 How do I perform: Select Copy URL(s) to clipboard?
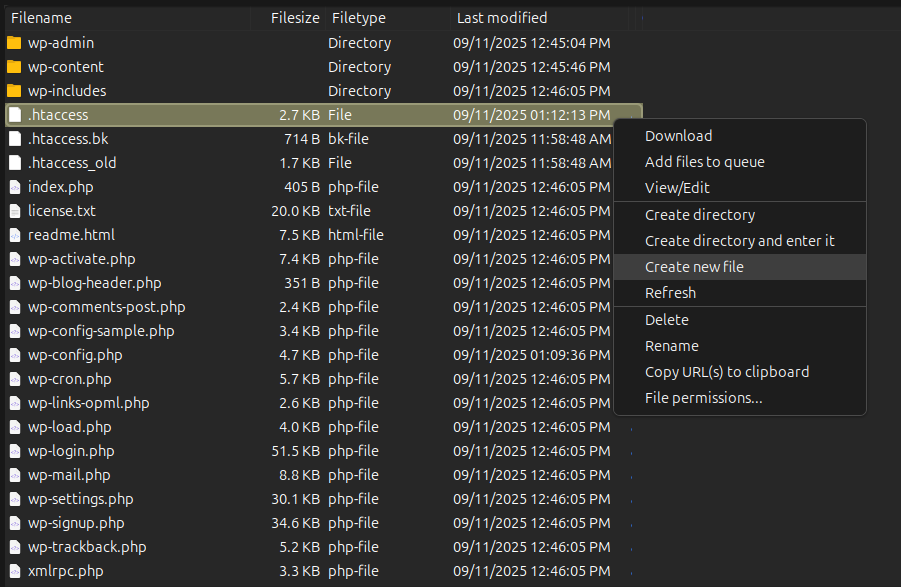(740, 372)
